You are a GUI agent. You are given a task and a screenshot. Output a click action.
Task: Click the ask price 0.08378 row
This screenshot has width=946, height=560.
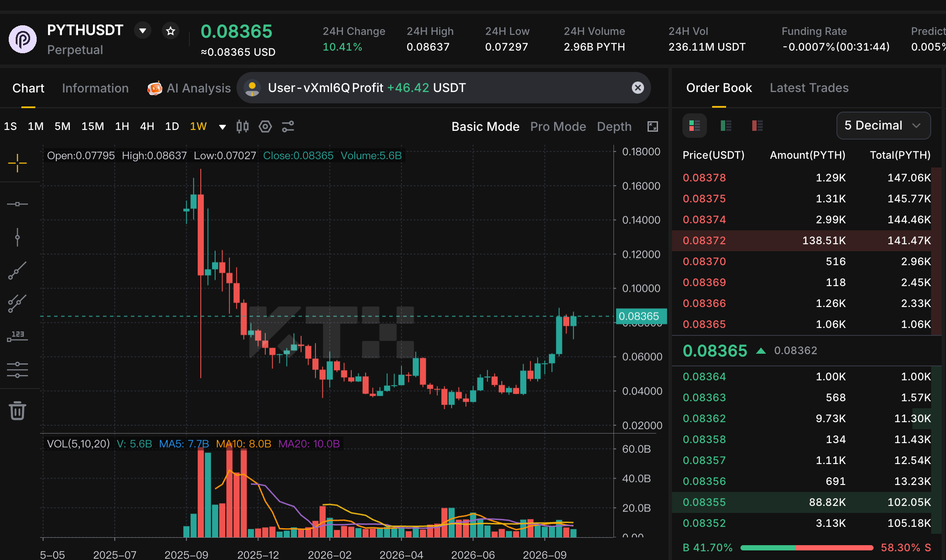806,178
